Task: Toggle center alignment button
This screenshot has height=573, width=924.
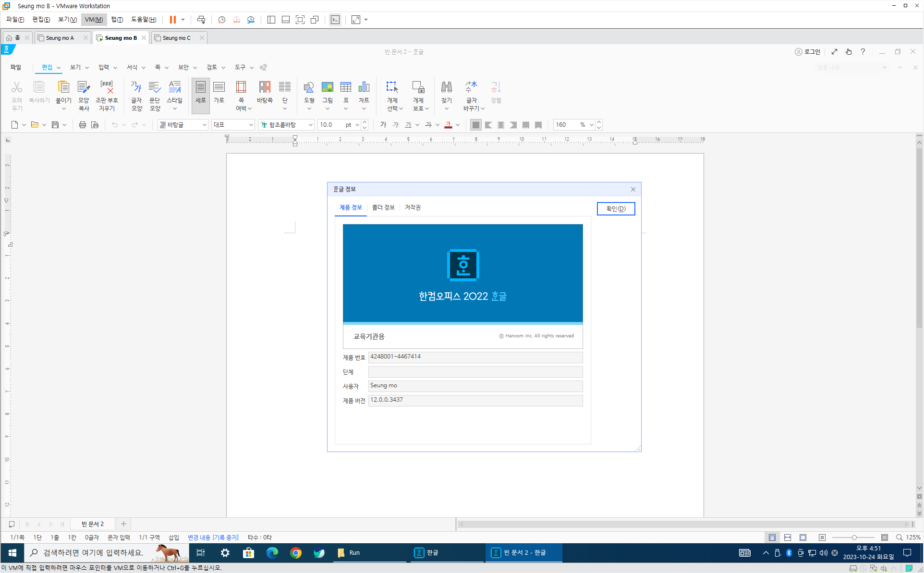Action: 501,125
